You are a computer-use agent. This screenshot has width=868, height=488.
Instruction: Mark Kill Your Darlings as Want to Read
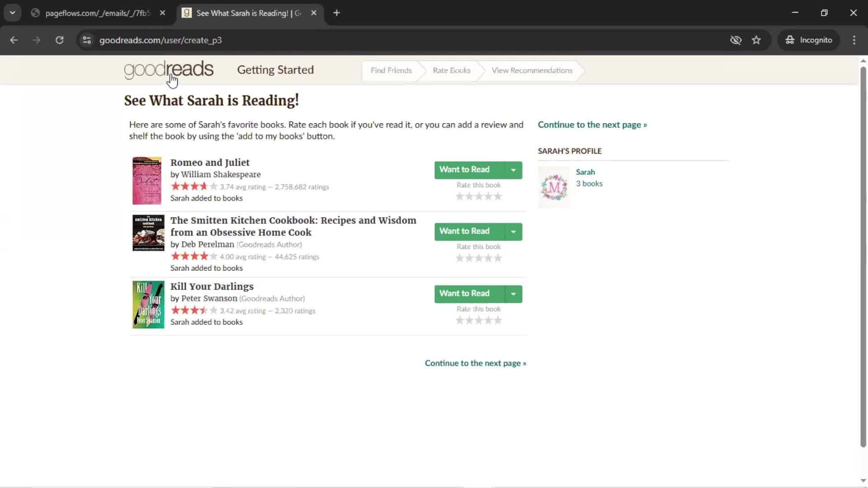pyautogui.click(x=469, y=294)
